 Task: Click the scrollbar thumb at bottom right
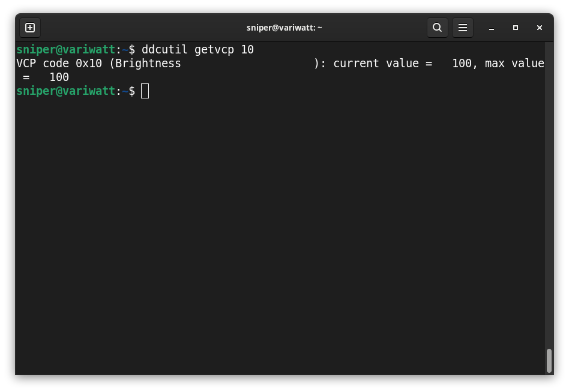pyautogui.click(x=549, y=360)
